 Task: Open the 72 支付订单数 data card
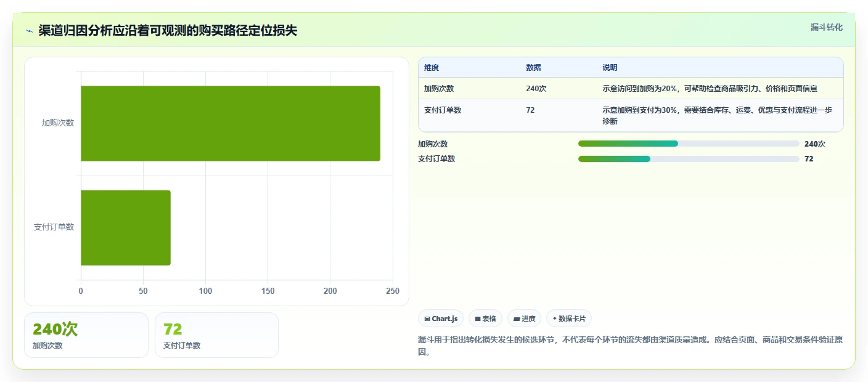click(x=216, y=335)
